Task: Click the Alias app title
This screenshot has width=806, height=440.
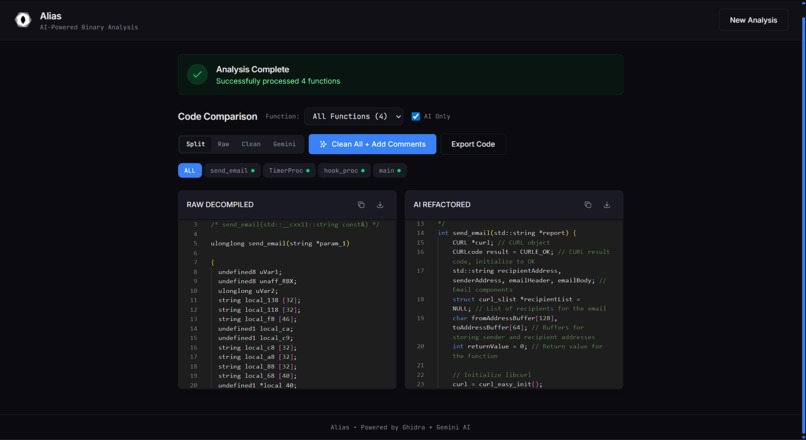Action: point(50,16)
